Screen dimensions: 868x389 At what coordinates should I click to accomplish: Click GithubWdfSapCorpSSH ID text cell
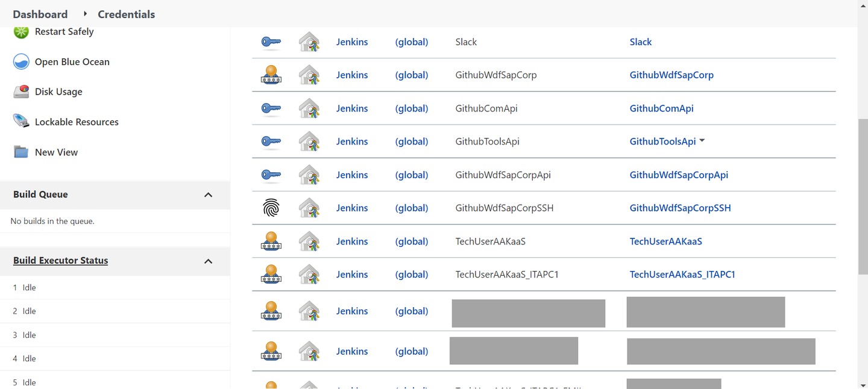pos(505,208)
